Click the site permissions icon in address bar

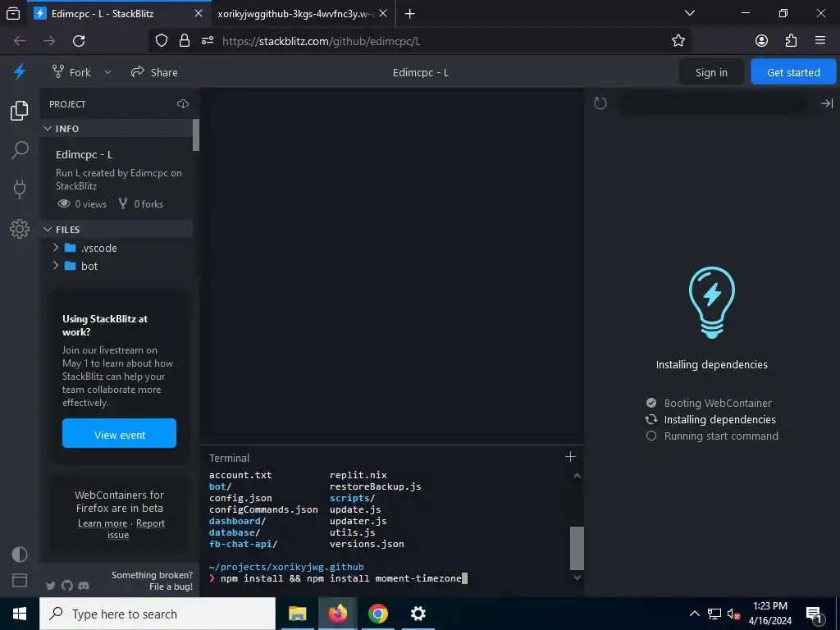tap(208, 41)
